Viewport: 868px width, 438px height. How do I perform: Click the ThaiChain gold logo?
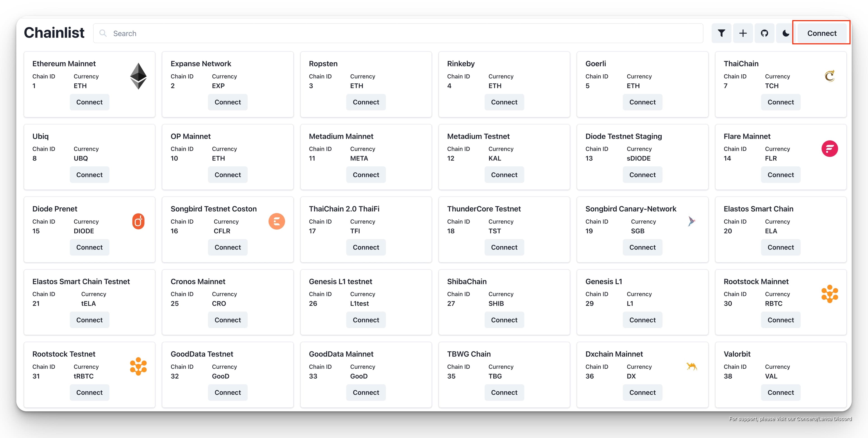(x=829, y=76)
